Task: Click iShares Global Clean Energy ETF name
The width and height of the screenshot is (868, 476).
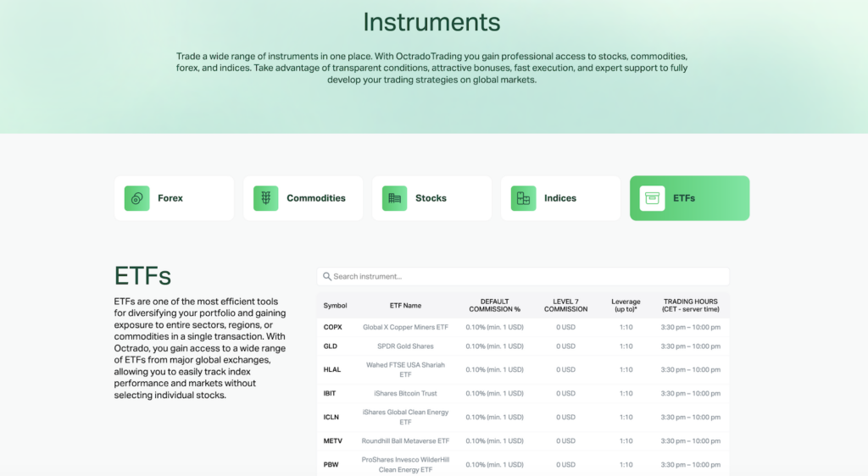Action: (x=405, y=418)
